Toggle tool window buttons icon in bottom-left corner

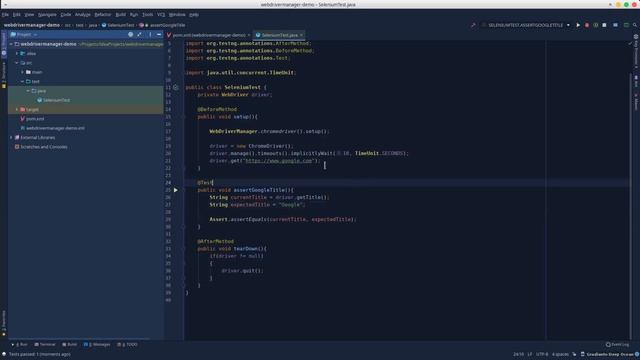pos(4,354)
